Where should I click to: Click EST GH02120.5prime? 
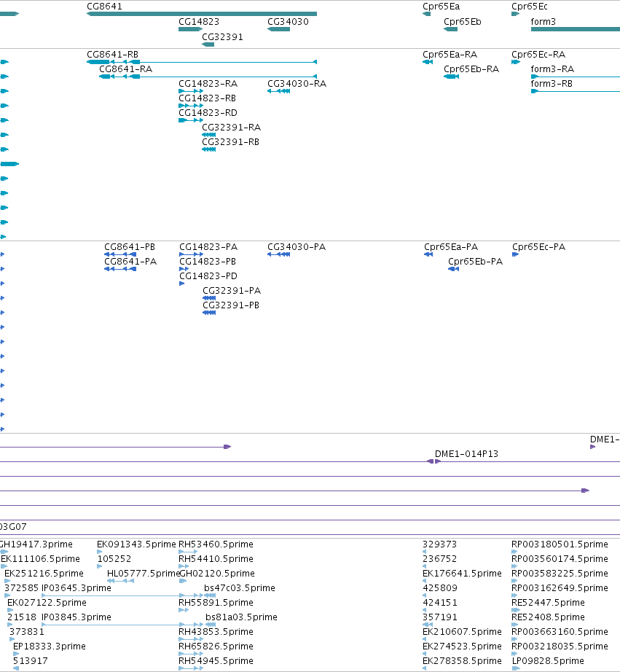tap(183, 581)
